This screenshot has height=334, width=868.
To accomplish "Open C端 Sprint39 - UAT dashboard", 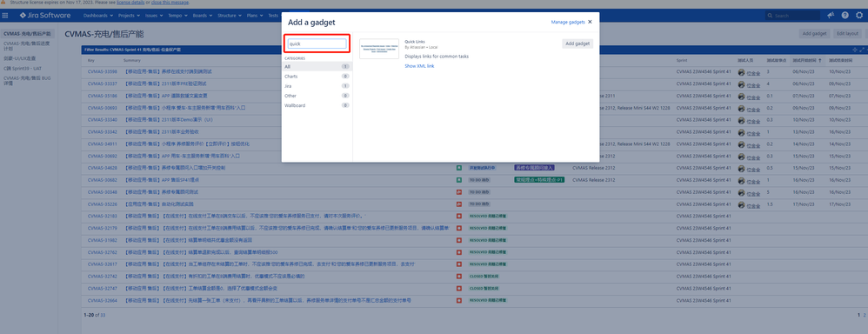I will (x=22, y=68).
